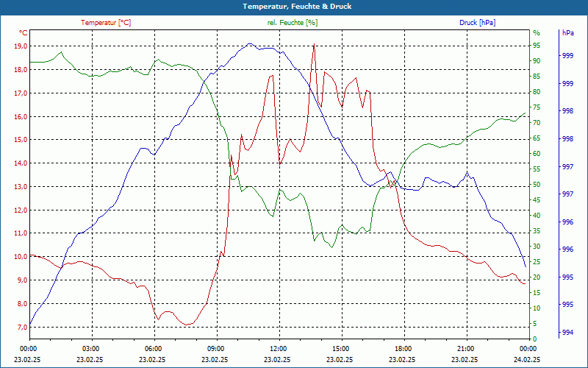Click time axis label '21:00'
The image size is (588, 368).
click(x=466, y=348)
